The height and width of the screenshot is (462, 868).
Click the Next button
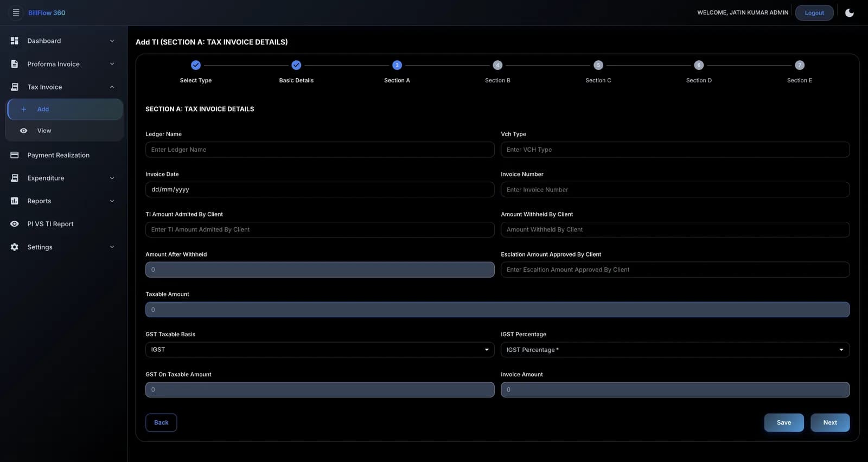830,422
